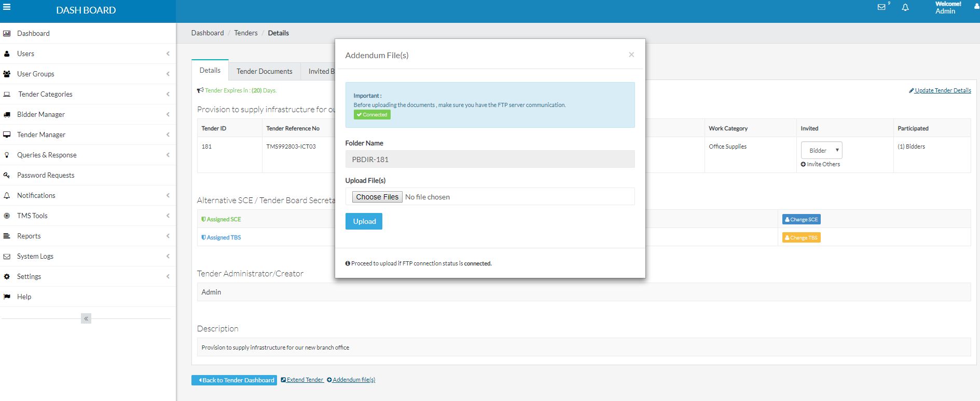Click the Bidder Manager truck icon
The width and height of the screenshot is (980, 401).
tap(7, 114)
